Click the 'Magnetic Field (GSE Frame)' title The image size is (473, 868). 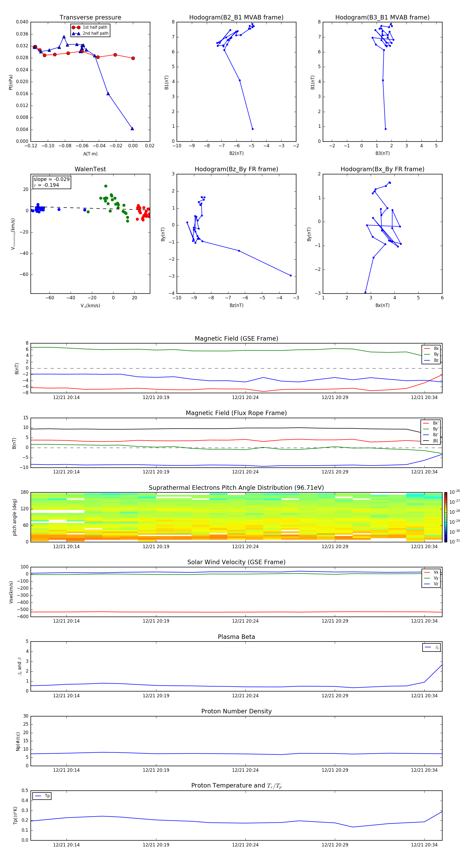pos(236,338)
